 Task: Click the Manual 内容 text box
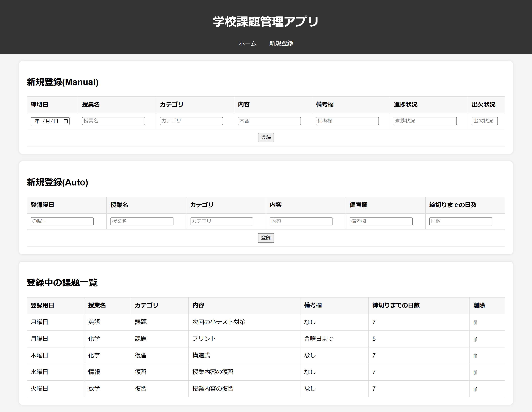tap(269, 121)
